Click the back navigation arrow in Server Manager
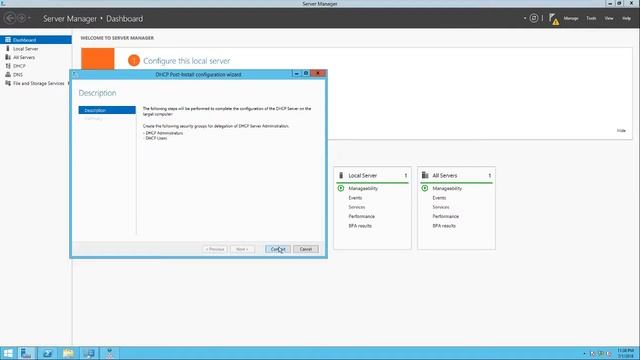The image size is (640, 360). 9,18
